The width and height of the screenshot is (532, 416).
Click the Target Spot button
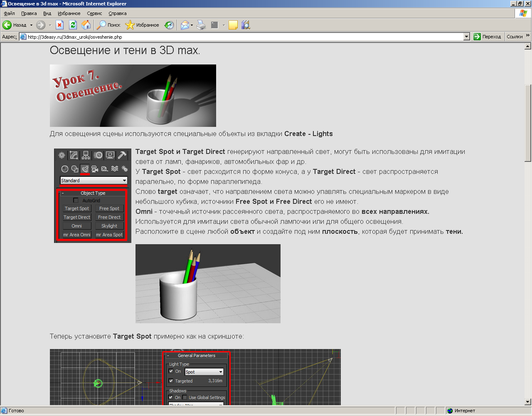(x=77, y=208)
